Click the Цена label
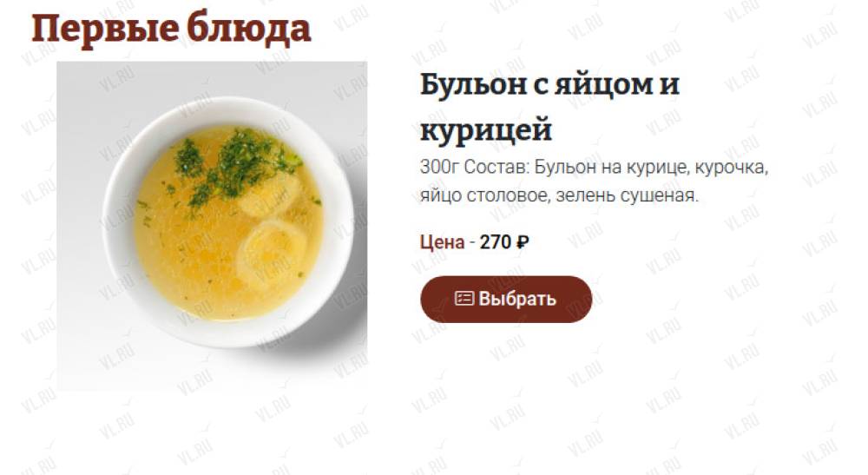 pyautogui.click(x=442, y=242)
